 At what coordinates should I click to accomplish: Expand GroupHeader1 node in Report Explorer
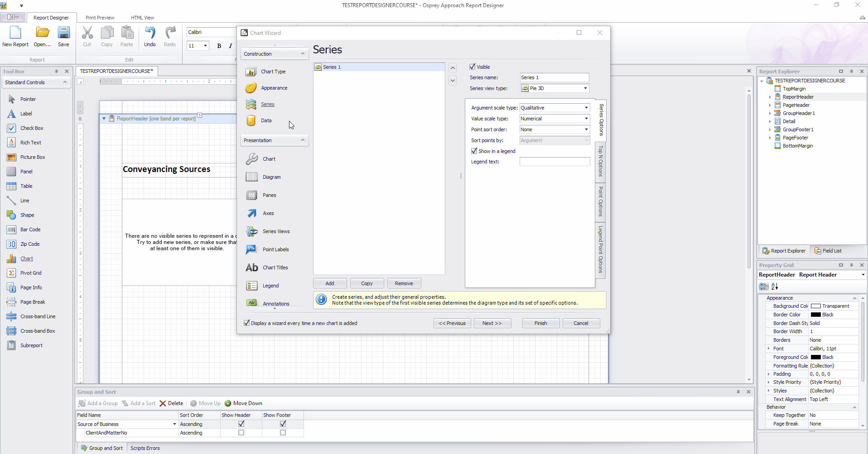coord(770,113)
